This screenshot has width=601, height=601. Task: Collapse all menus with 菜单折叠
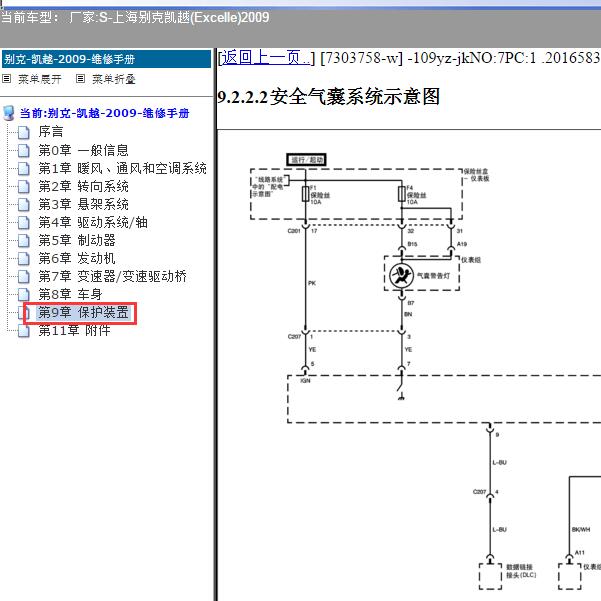tap(113, 79)
